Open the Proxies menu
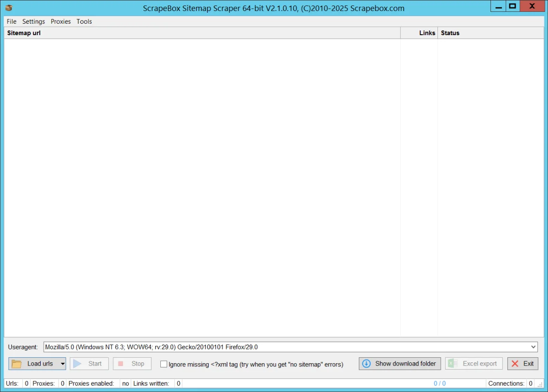Image resolution: width=548 pixels, height=392 pixels. coord(61,21)
